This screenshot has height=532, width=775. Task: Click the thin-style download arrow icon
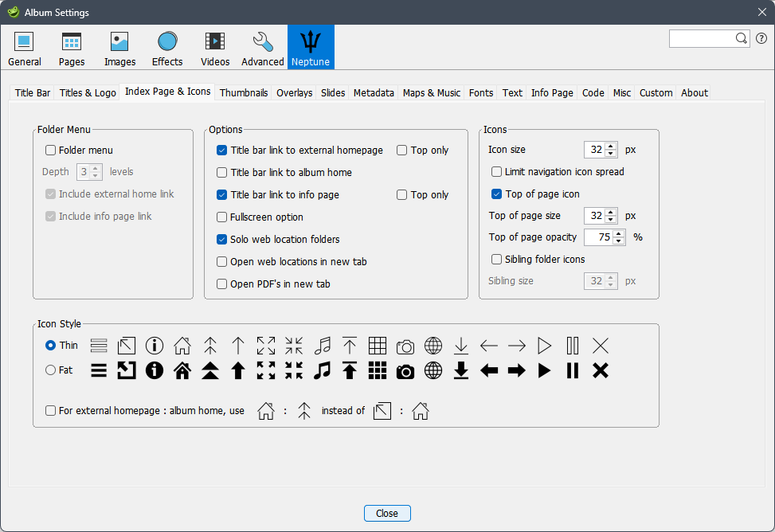[x=460, y=346]
